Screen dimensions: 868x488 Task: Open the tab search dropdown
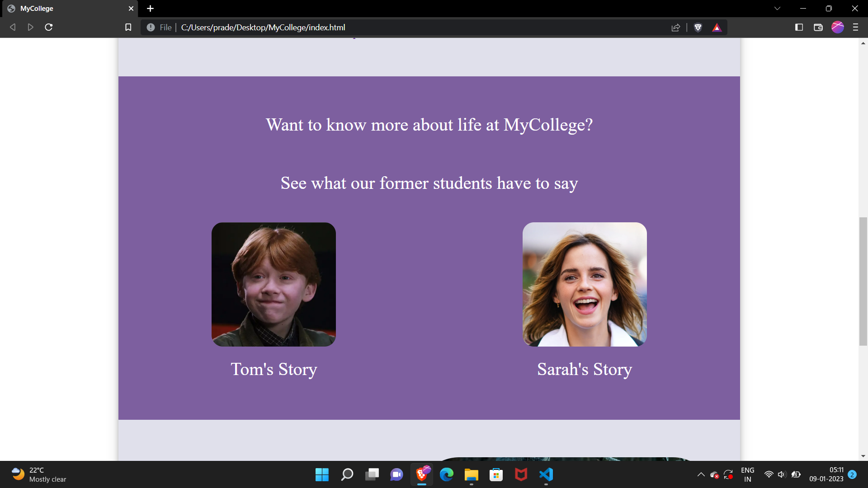777,8
